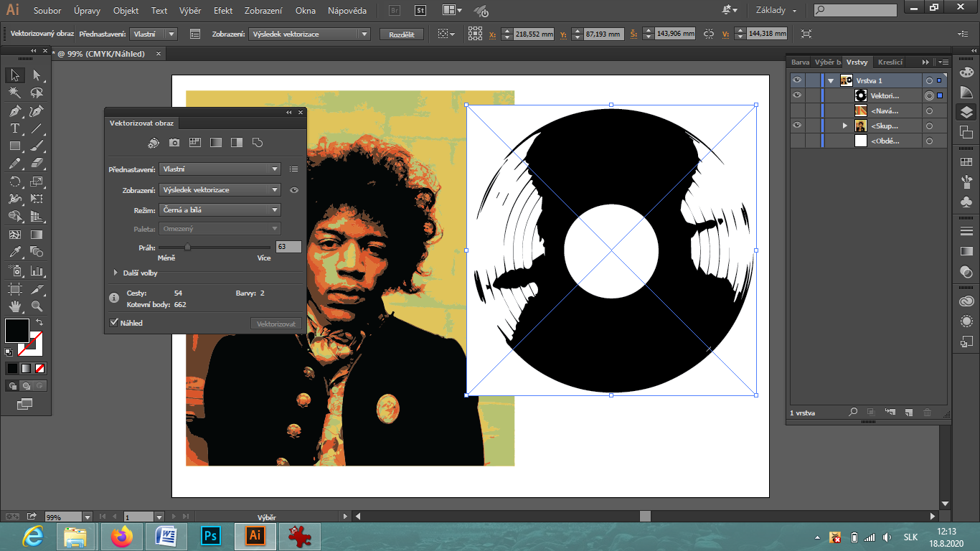Select the Hand tool
Image resolution: width=980 pixels, height=551 pixels.
pyautogui.click(x=14, y=306)
